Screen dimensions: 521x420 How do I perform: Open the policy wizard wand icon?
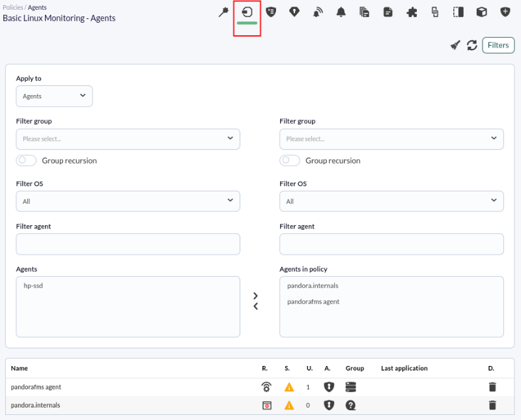click(223, 12)
